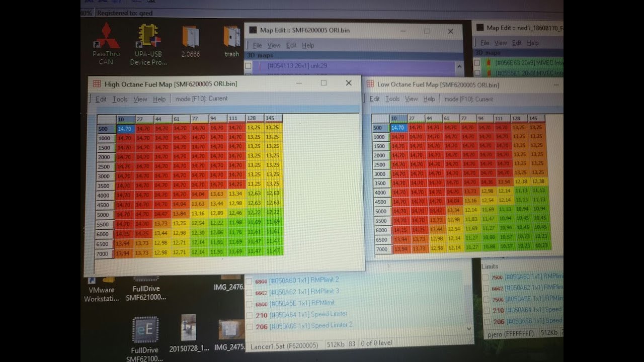
Task: Open the 2.0666 folder on the desktop
Action: tap(191, 42)
